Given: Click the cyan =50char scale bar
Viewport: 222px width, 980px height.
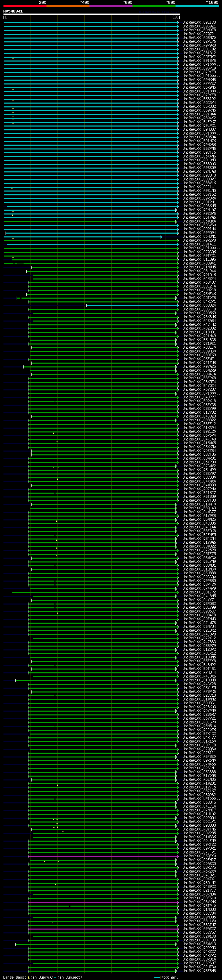Looking at the screenshot, I should click(157, 977).
